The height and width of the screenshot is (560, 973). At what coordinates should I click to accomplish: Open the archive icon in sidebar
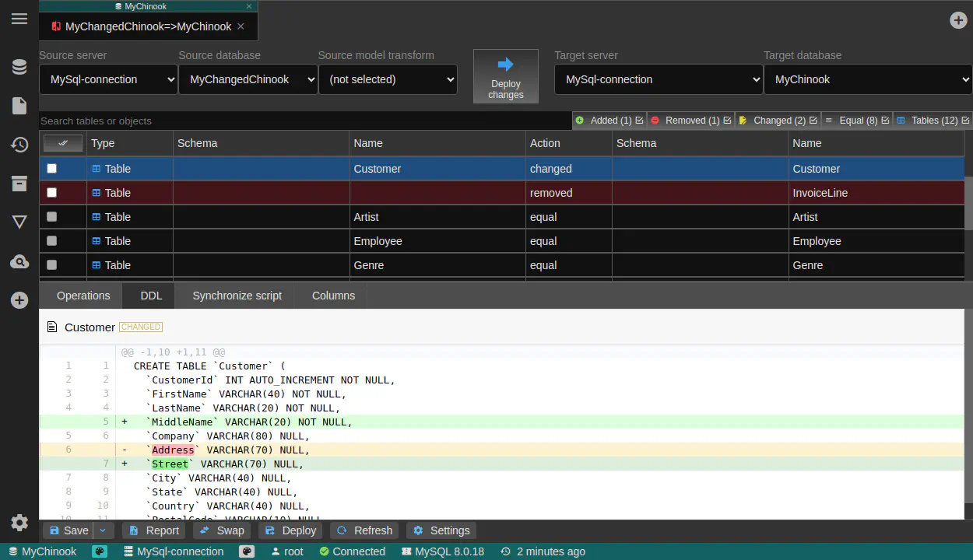pos(19,184)
